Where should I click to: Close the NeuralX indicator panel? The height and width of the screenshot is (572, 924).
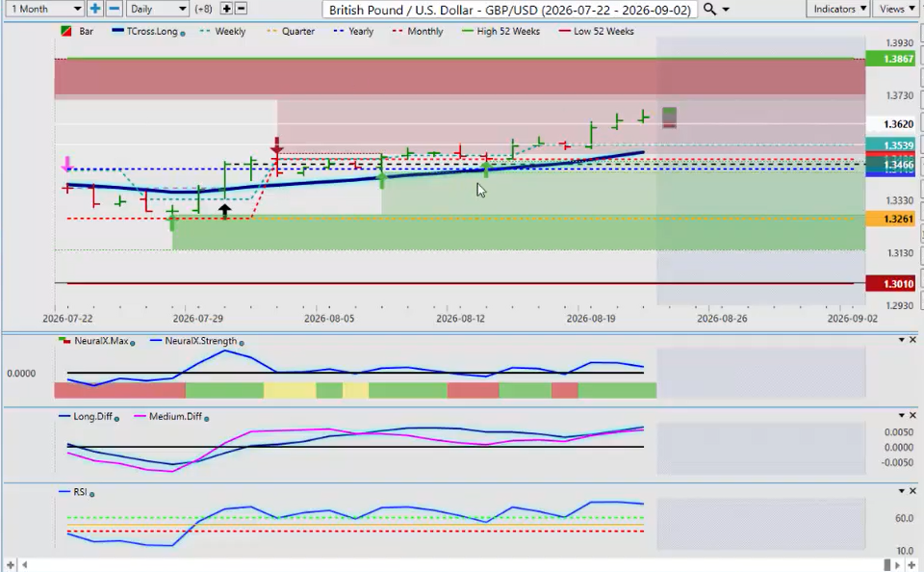912,340
